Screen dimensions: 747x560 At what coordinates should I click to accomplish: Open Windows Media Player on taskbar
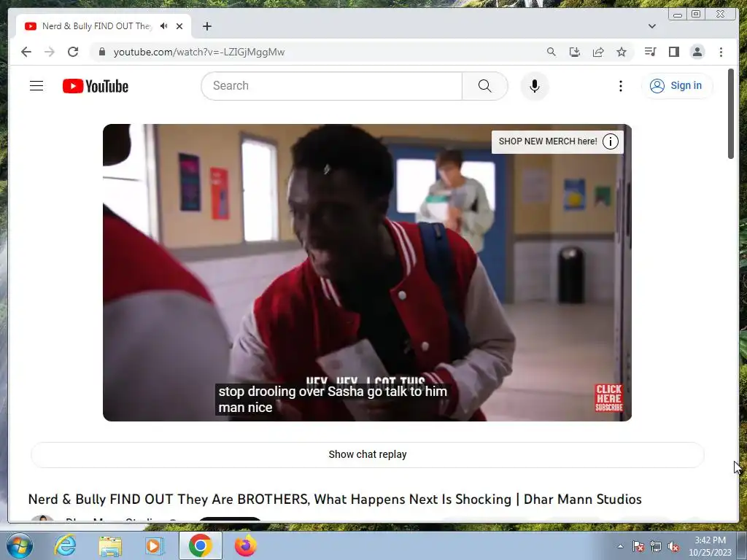coord(154,546)
